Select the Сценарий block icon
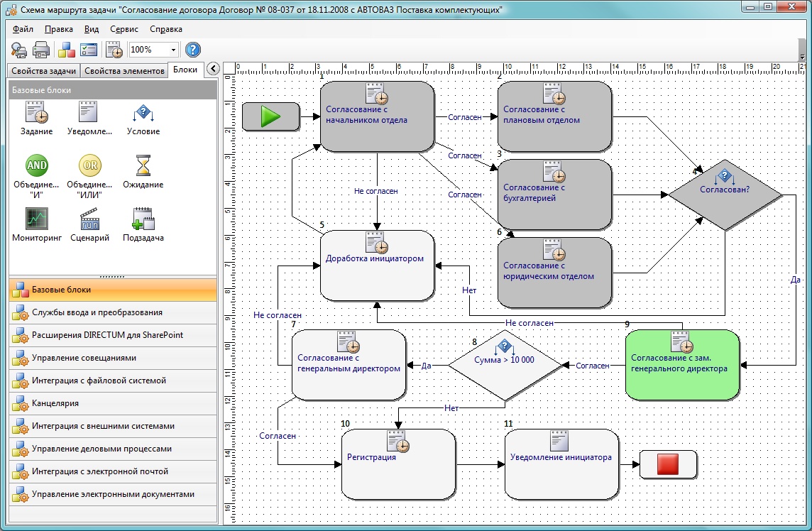Screen dimensions: 812x531 89,219
